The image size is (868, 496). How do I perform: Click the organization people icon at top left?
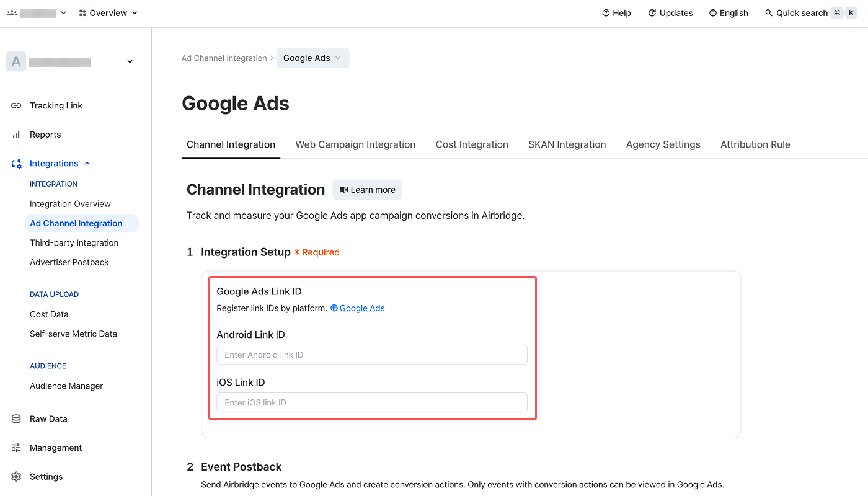point(12,13)
